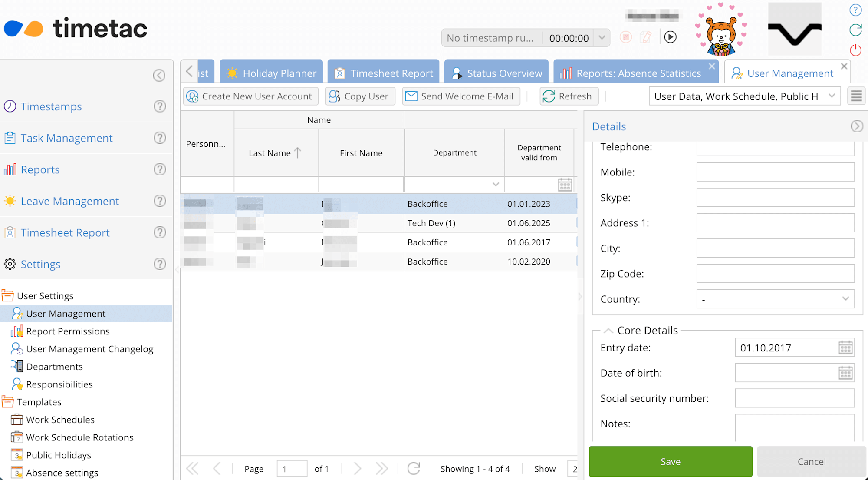Collapse the Details panel arrow
The width and height of the screenshot is (868, 480).
tap(857, 126)
